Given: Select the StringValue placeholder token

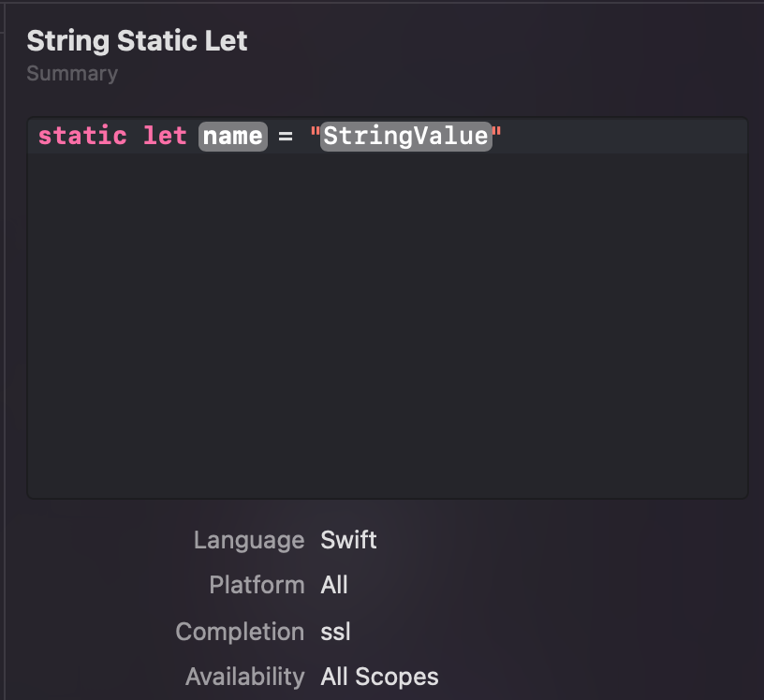Looking at the screenshot, I should (x=405, y=136).
